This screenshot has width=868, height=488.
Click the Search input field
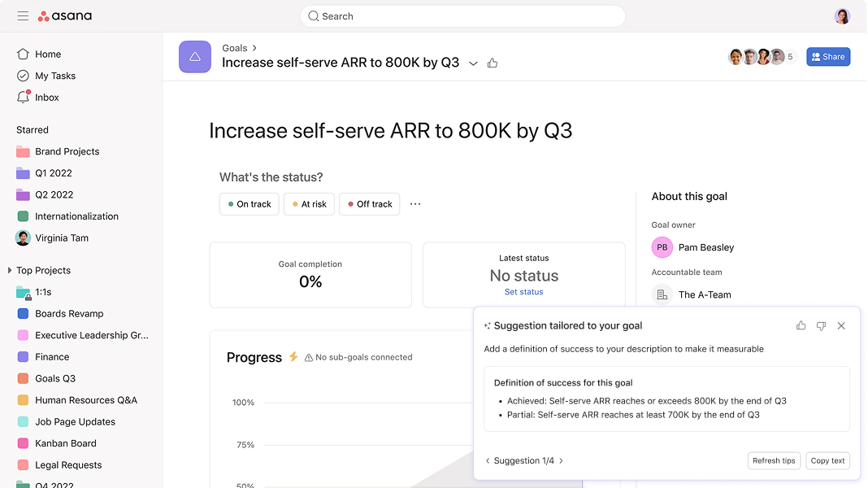pos(462,15)
